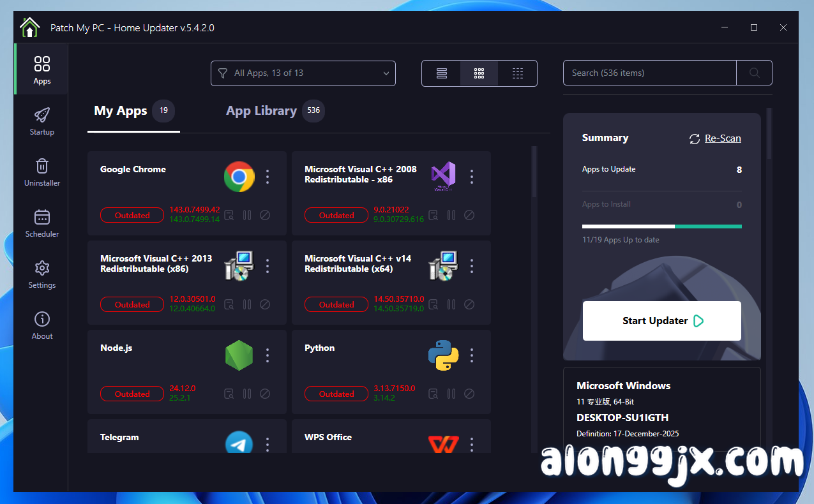Switch to the list view layout

tap(441, 73)
